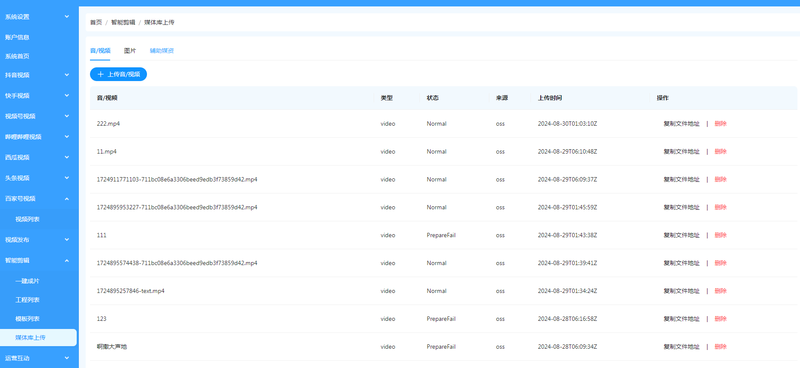The image size is (800, 368).
Task: Expand the 抖音视频 sidebar menu
Action: tap(39, 75)
